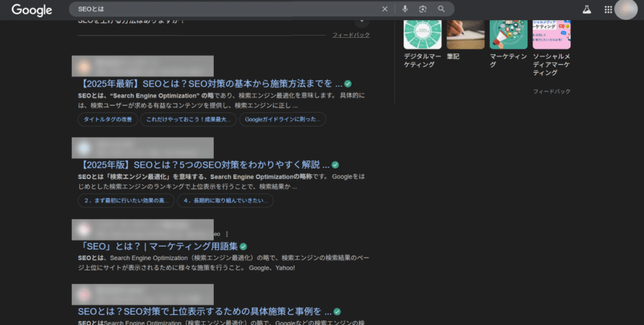Screen dimensions: 644x325
Task: Open SEOとは？SEO対策で上位表示 result link
Action: click(204, 311)
